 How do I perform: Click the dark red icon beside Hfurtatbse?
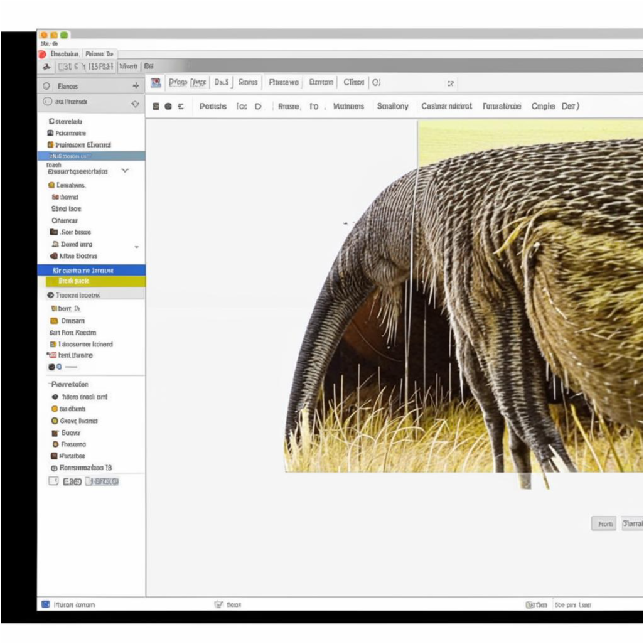pyautogui.click(x=54, y=456)
